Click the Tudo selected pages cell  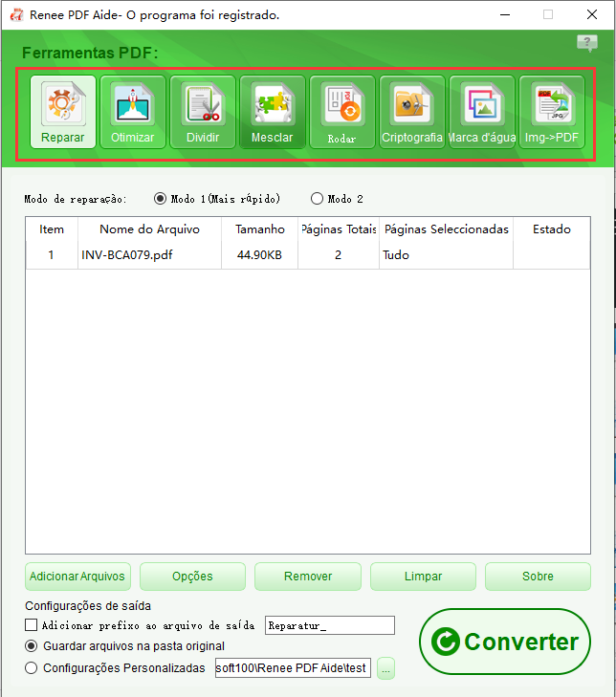(446, 255)
